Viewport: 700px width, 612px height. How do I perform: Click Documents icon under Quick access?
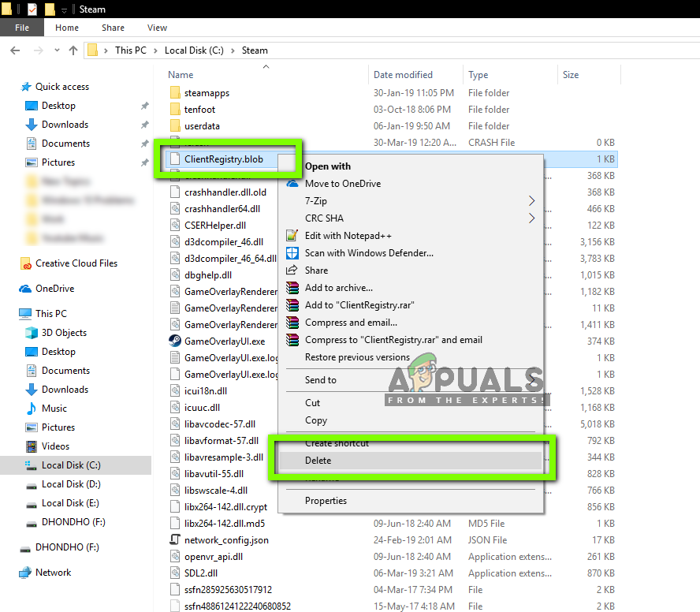tap(32, 144)
